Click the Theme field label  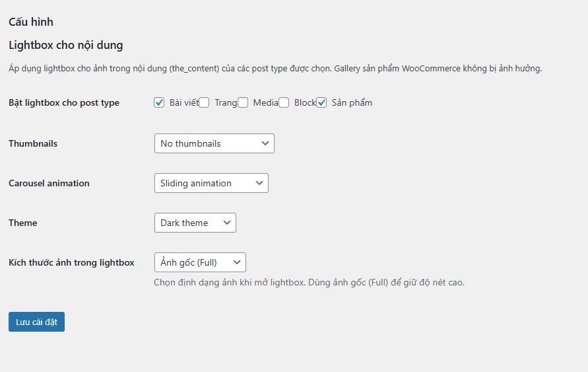tap(23, 223)
